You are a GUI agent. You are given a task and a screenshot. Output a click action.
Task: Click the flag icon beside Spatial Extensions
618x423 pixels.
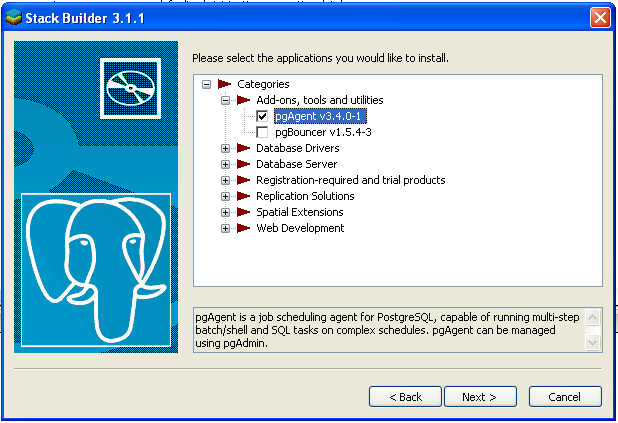pos(244,212)
